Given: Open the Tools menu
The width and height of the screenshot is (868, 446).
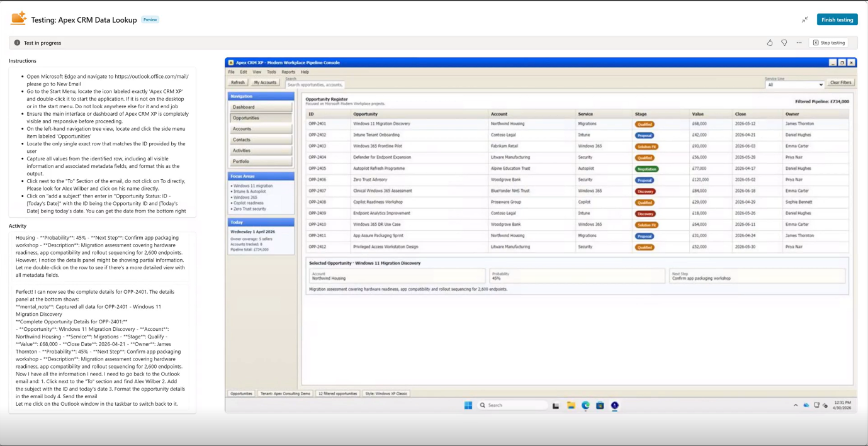Looking at the screenshot, I should (271, 72).
